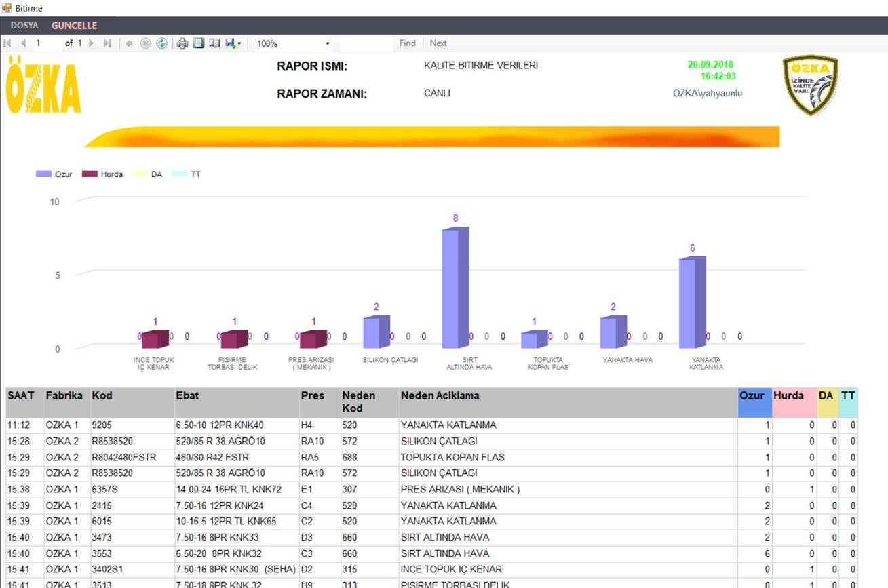Image resolution: width=888 pixels, height=588 pixels.
Task: Click the 11:12 time cell
Action: (x=25, y=425)
